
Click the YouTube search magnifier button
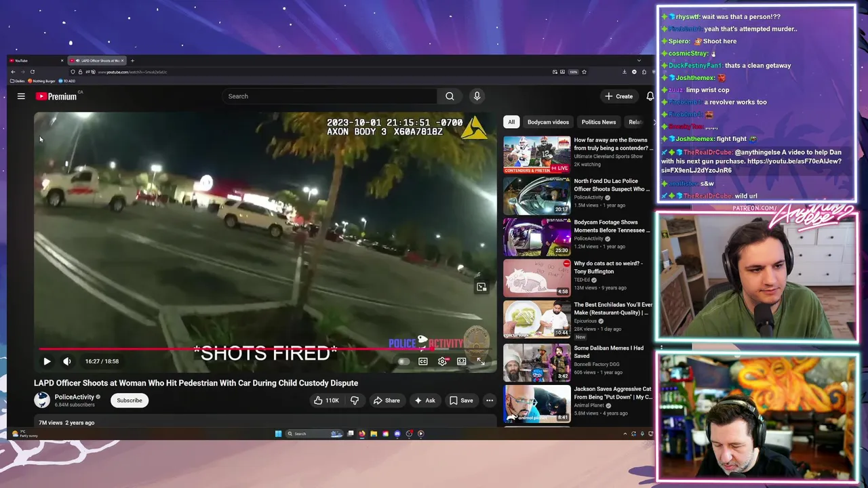(450, 96)
